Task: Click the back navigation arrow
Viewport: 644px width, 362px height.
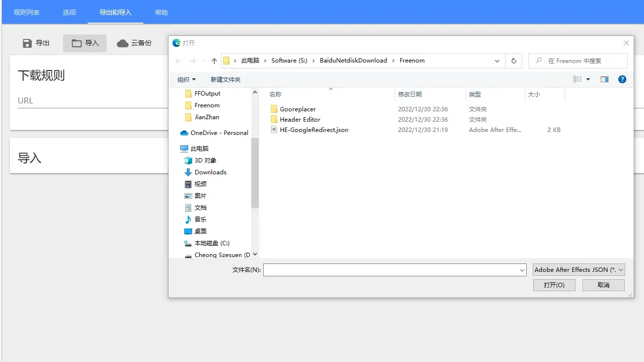Action: click(x=178, y=60)
